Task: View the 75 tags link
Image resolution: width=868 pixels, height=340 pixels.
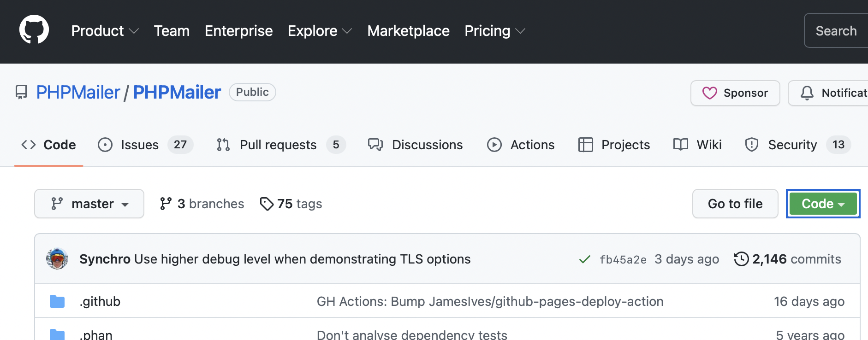Action: 291,204
